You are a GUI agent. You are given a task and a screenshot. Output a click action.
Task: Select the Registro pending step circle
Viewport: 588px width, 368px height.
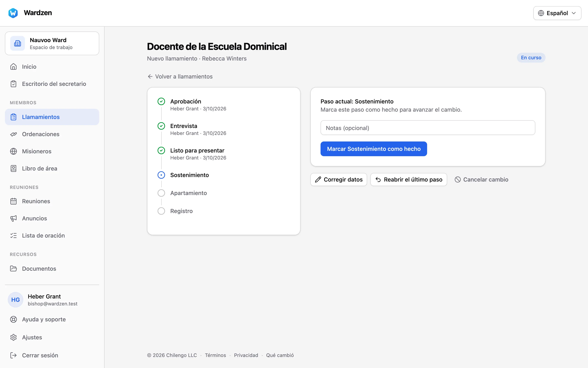coord(161,211)
